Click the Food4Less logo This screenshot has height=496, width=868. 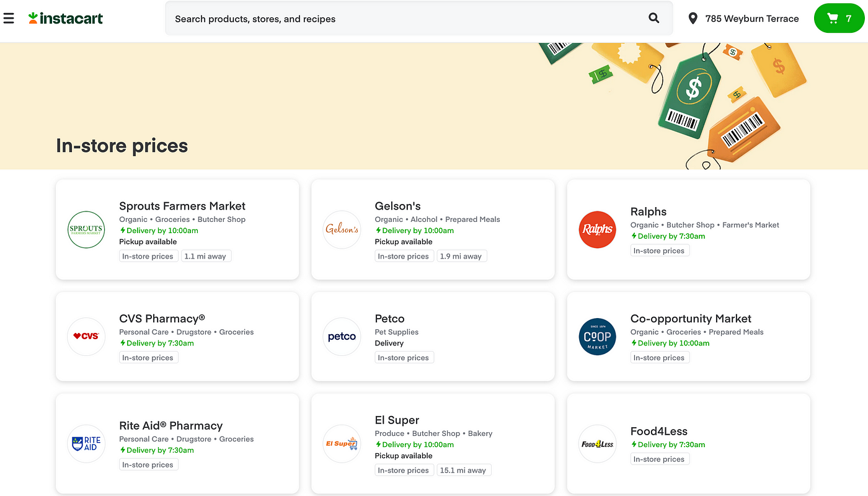click(x=597, y=443)
